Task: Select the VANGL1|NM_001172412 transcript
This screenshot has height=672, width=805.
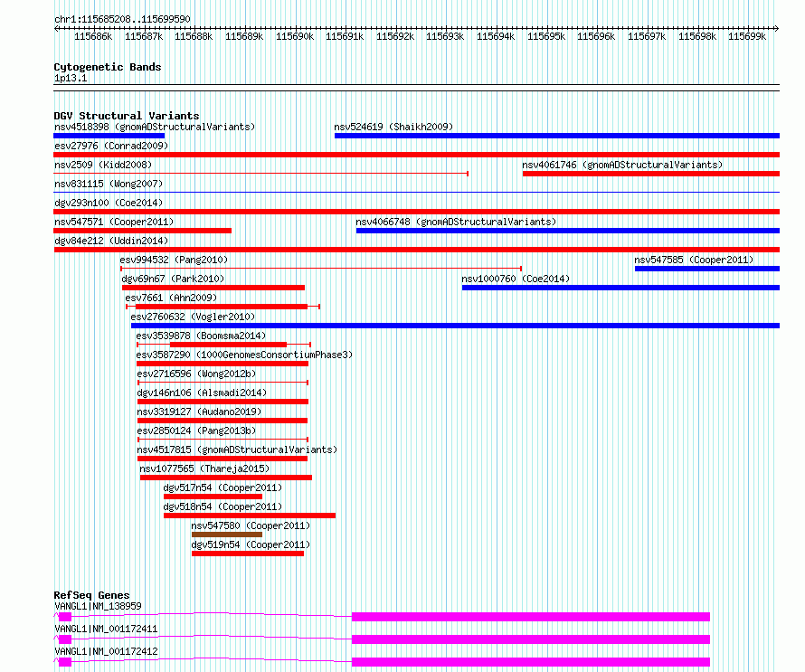Action: [382, 661]
